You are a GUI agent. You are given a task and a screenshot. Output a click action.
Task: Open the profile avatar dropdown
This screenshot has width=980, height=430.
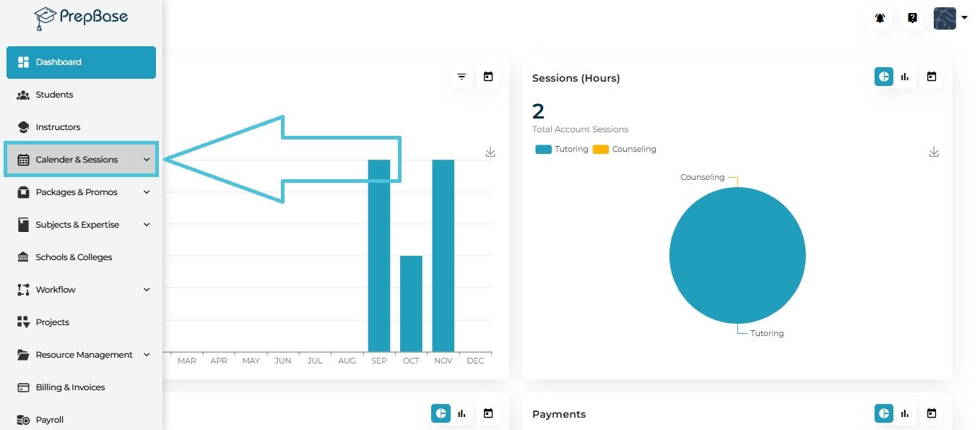[x=950, y=19]
